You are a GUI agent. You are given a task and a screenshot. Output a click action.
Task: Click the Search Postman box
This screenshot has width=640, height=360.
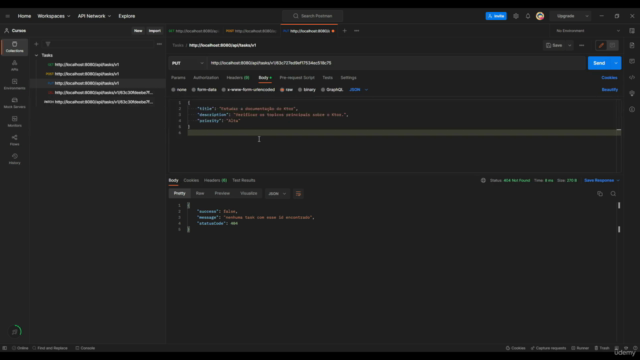click(313, 16)
